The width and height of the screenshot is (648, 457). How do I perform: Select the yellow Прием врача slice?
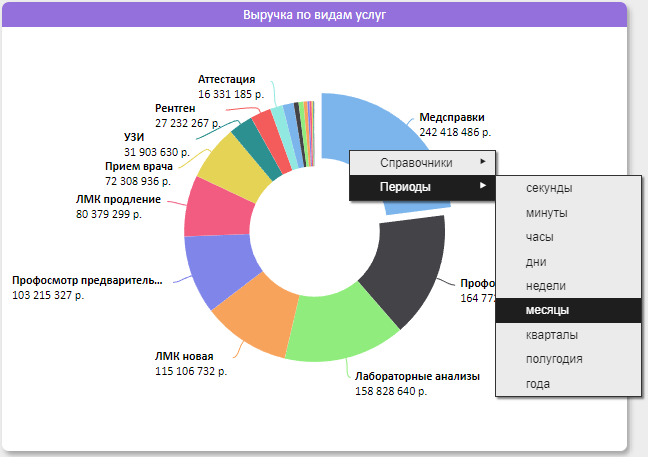click(x=233, y=167)
